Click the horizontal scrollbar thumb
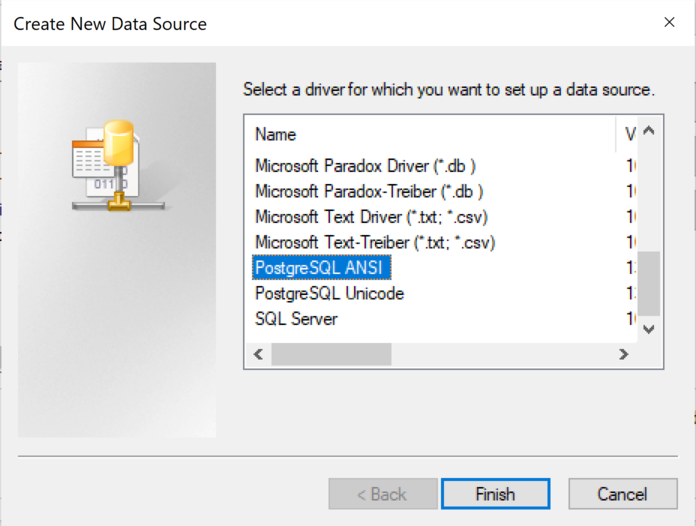696x526 pixels. click(x=330, y=354)
